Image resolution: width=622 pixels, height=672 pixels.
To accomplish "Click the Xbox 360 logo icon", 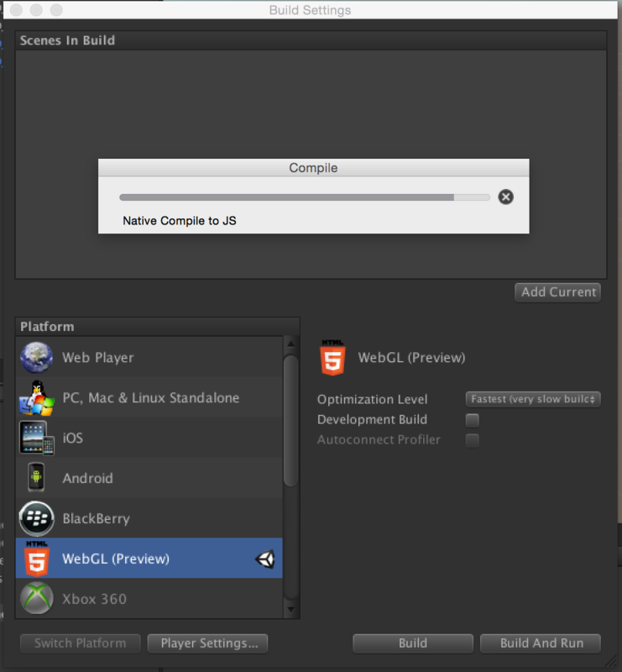I will pos(36,598).
